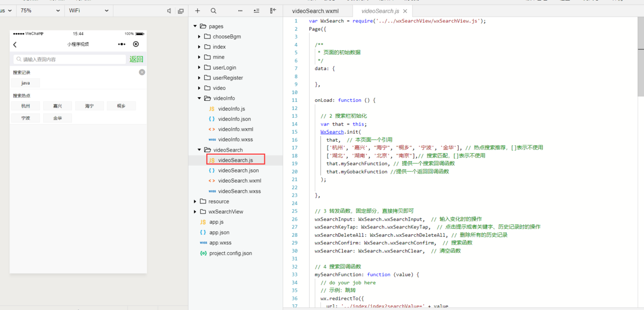Click the wxml icon of videoSearch.wxml
644x310 pixels.
pyautogui.click(x=211, y=181)
